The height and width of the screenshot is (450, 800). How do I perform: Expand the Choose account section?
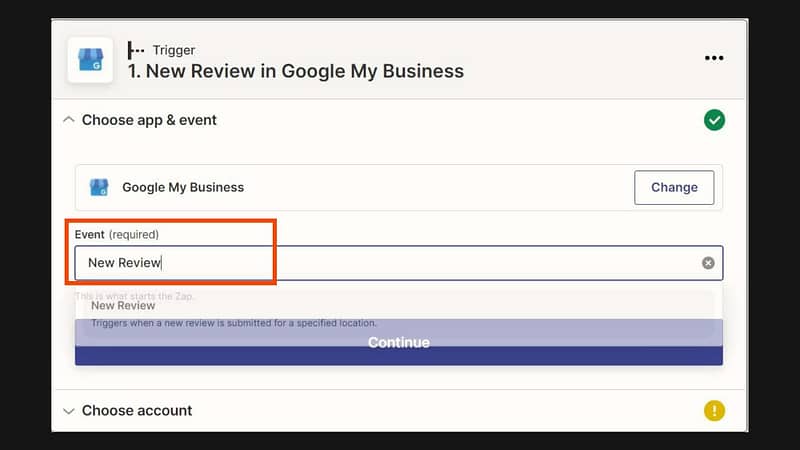(x=68, y=411)
